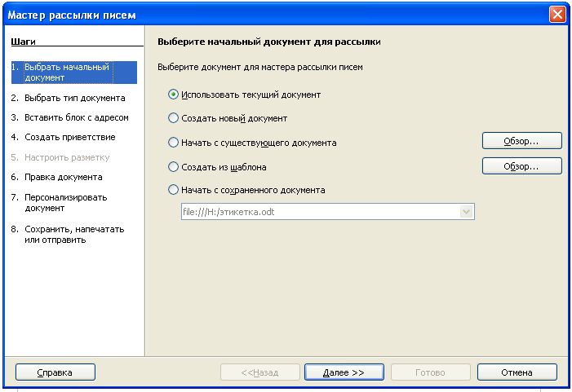Click the Шаги heading in sidebar
This screenshot has width=572, height=392.
[x=24, y=42]
